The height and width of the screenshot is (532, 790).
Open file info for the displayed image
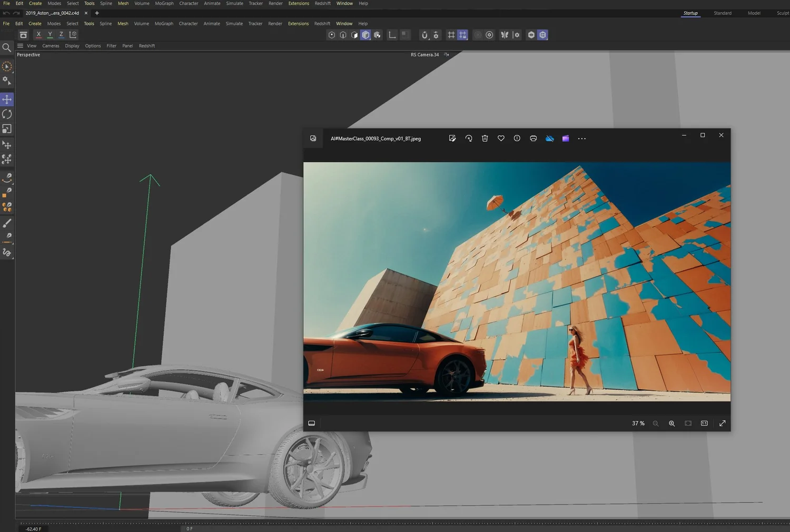pyautogui.click(x=517, y=138)
